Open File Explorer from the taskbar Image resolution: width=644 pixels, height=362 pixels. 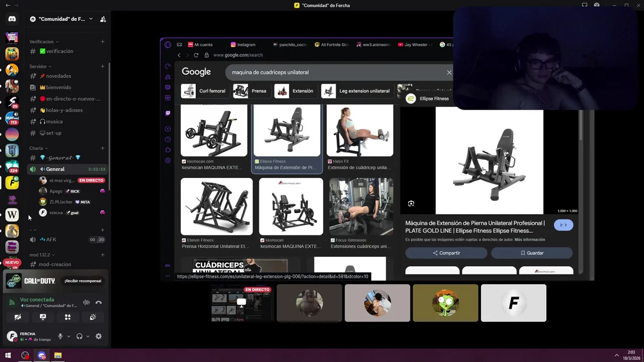click(x=58, y=355)
